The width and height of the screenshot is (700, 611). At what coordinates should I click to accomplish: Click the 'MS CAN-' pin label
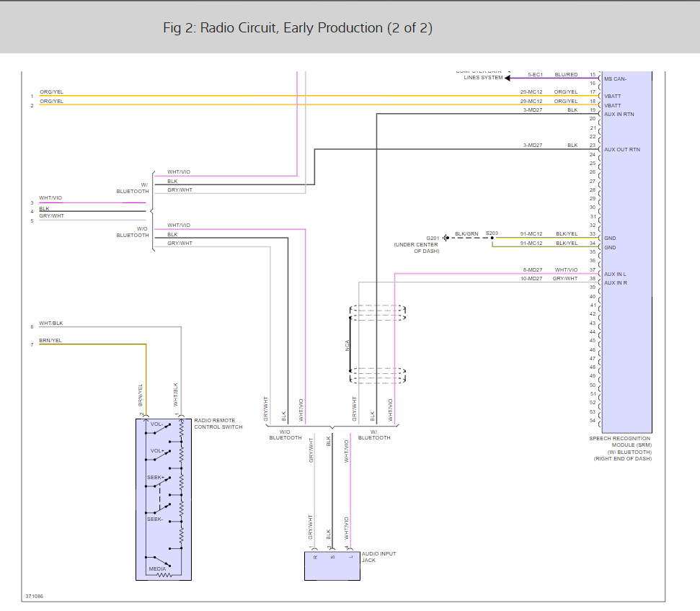[x=615, y=79]
